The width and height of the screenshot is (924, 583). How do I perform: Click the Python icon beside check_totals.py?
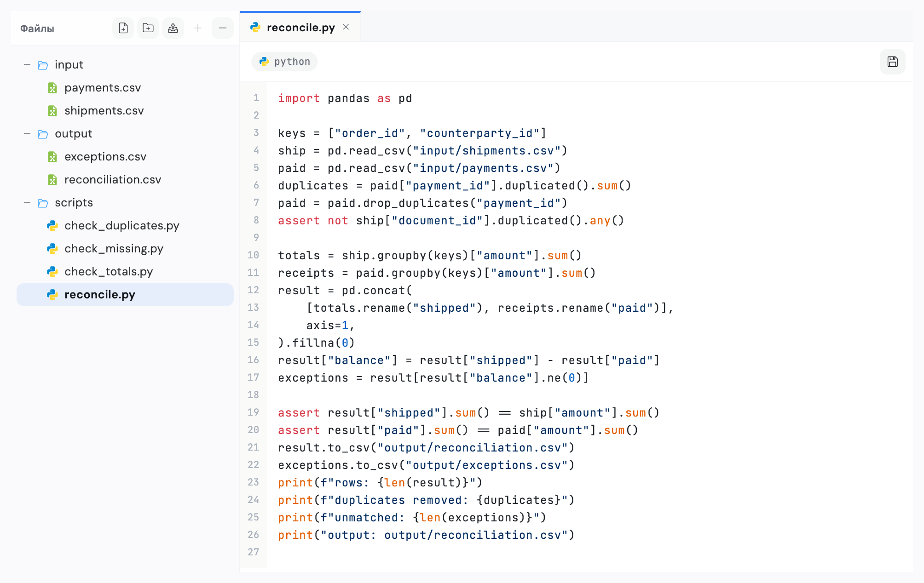tap(52, 272)
